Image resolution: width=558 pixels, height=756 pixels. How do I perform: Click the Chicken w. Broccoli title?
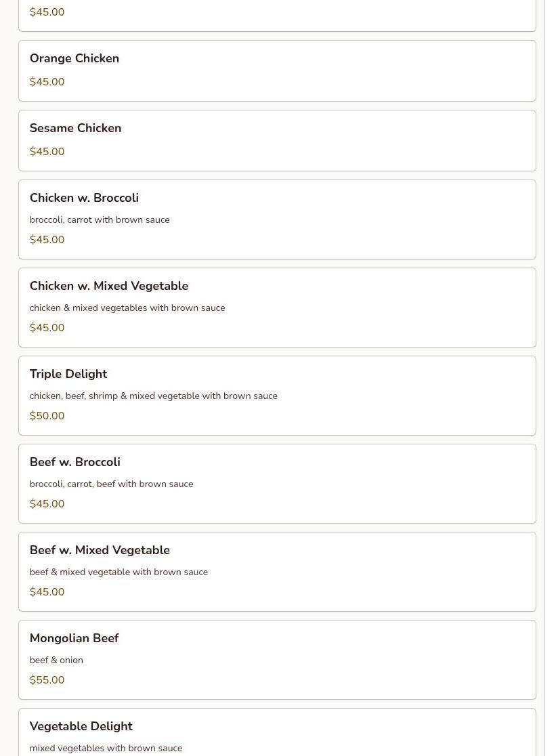tap(84, 198)
